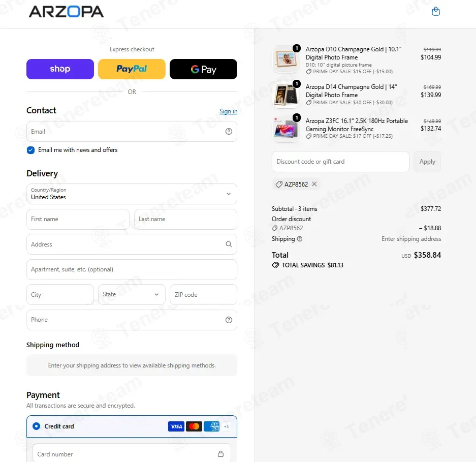This screenshot has width=476, height=462.
Task: Click the Email field help icon
Action: 229,132
